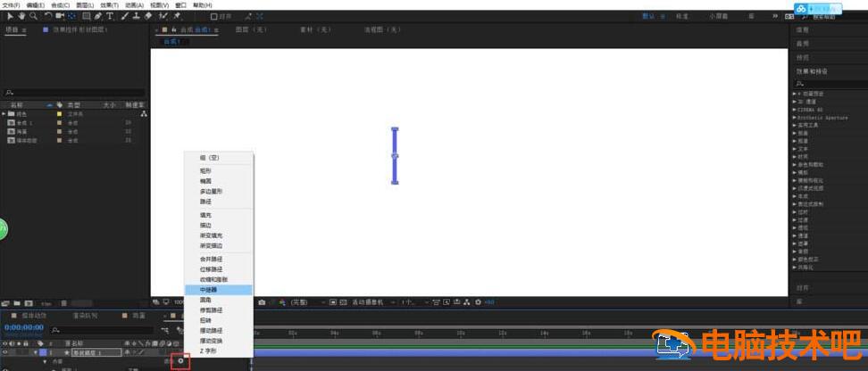
Task: Click the composition flowchart icon in viewer bar
Action: click(x=468, y=302)
